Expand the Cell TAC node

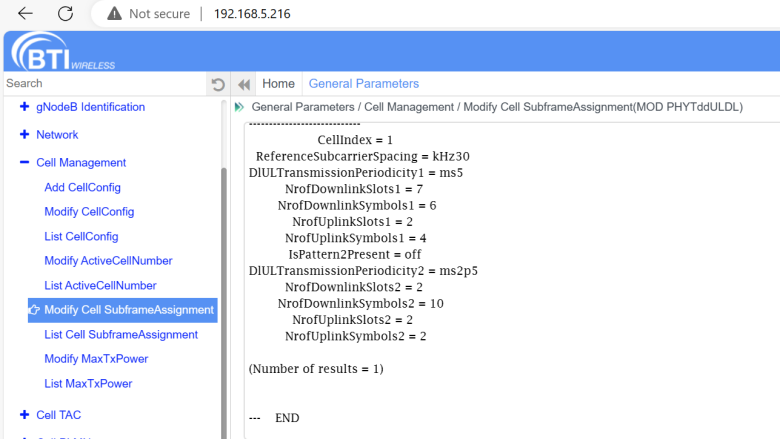click(x=24, y=415)
